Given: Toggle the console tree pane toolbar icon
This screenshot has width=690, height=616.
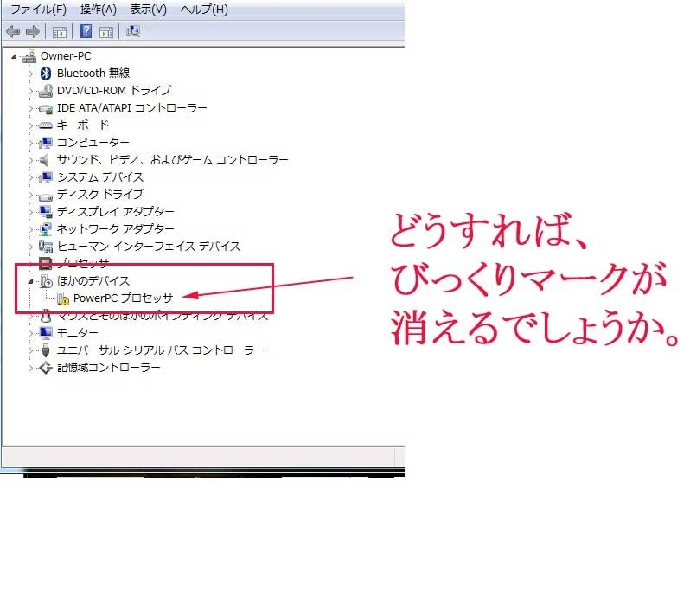Looking at the screenshot, I should click(x=60, y=32).
